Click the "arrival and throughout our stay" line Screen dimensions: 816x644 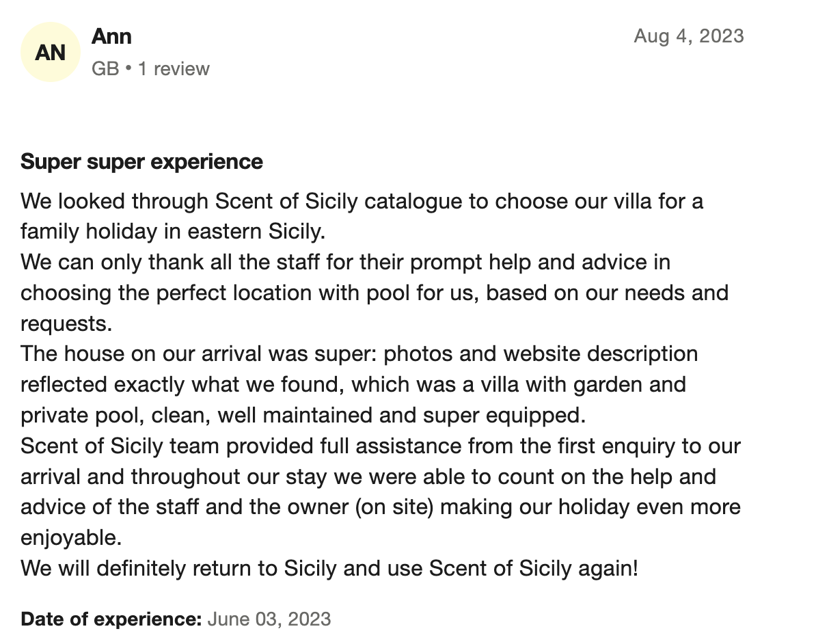(x=368, y=476)
